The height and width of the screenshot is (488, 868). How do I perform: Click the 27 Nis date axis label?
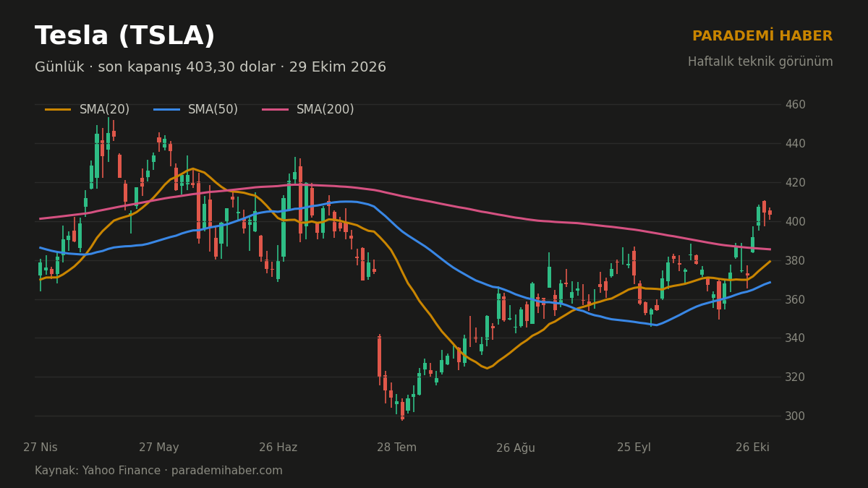[41, 448]
